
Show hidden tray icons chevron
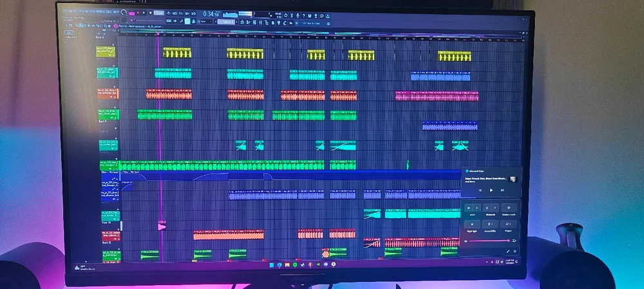487,262
